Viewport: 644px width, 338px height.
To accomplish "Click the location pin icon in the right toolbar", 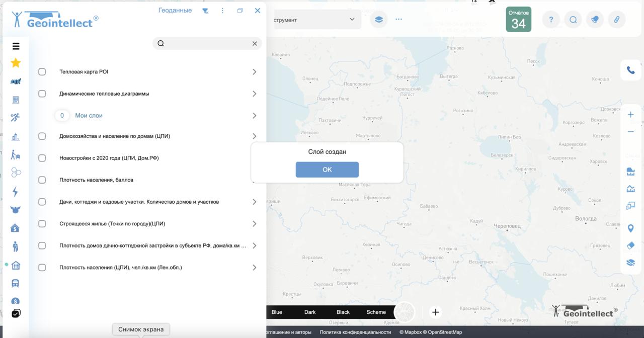I will (x=630, y=227).
